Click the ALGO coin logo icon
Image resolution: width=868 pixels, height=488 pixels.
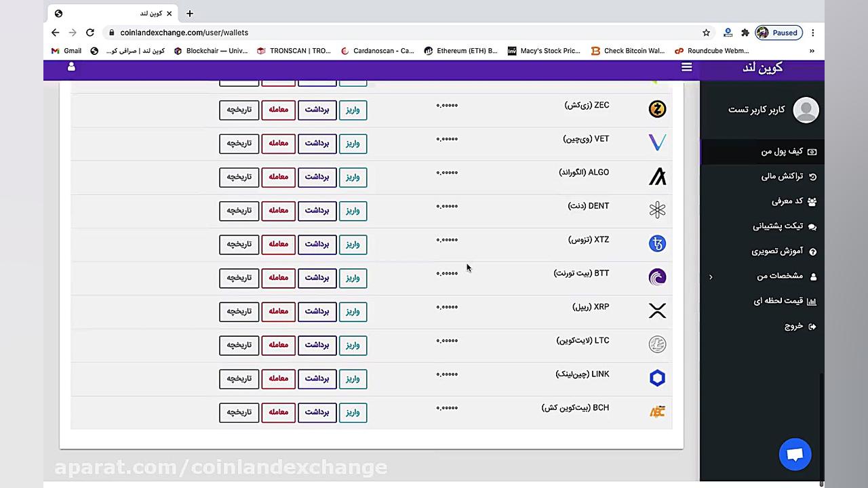pyautogui.click(x=657, y=176)
